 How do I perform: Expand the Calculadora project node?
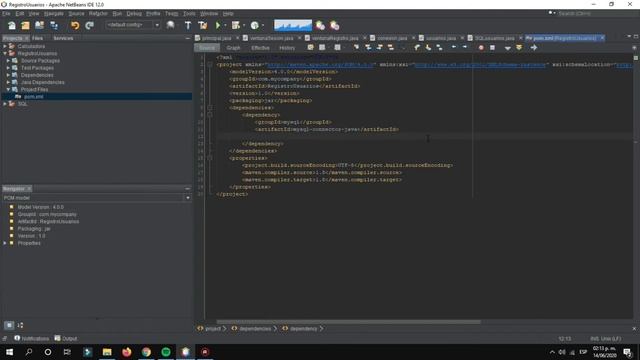pyautogui.click(x=5, y=46)
